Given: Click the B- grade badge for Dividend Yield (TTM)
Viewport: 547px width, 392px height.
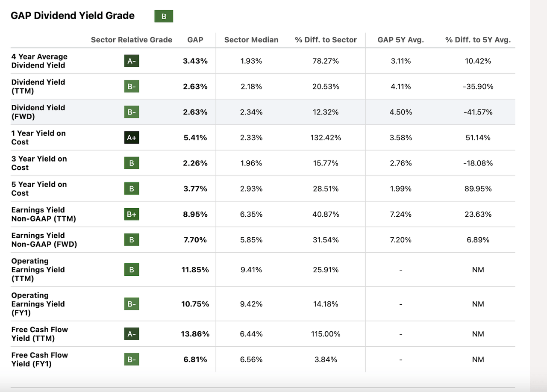Looking at the screenshot, I should pos(132,86).
